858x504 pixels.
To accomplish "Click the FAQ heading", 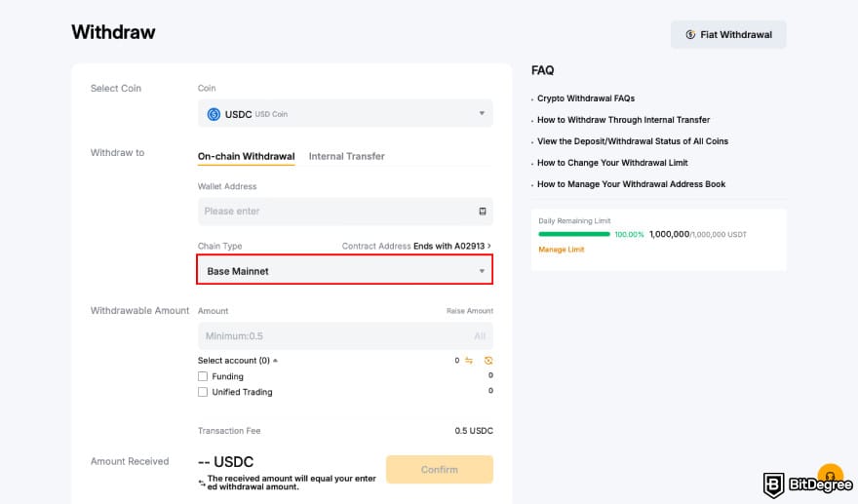I will click(542, 70).
